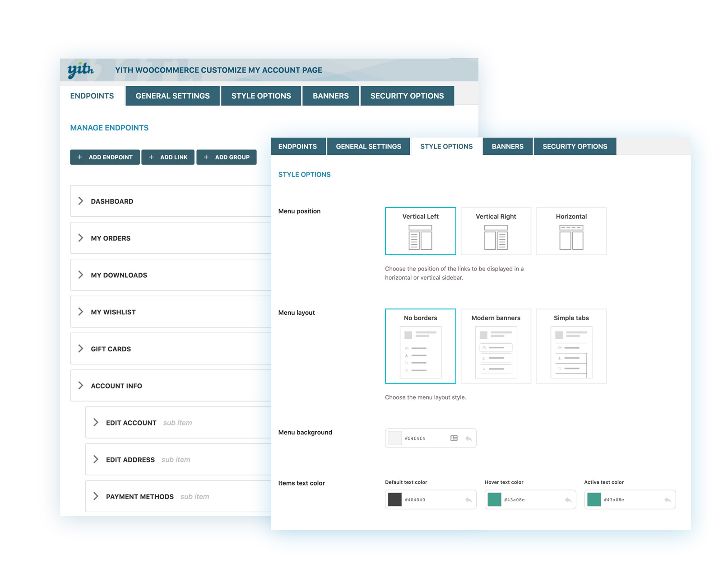The image size is (728, 574).
Task: Click the Add Link button
Action: point(168,157)
